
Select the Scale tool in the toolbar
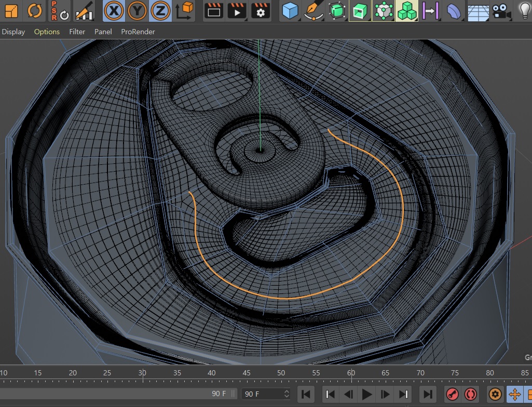tap(11, 10)
